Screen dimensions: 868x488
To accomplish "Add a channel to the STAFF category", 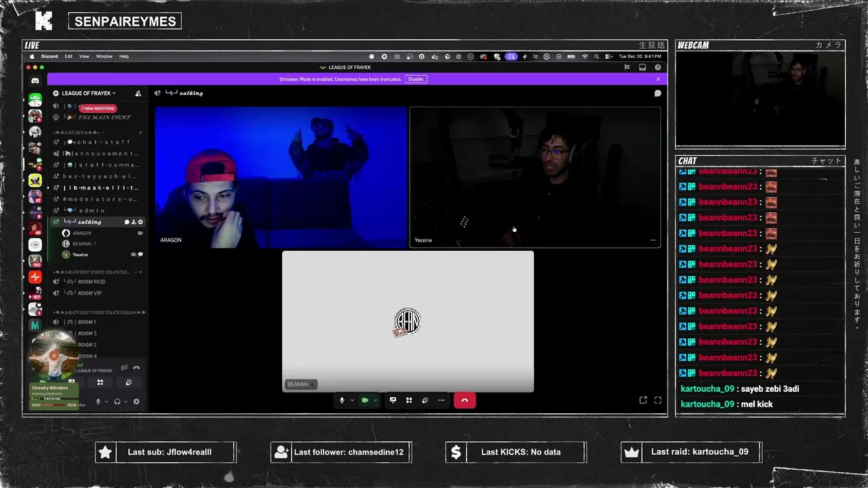I will click(140, 133).
